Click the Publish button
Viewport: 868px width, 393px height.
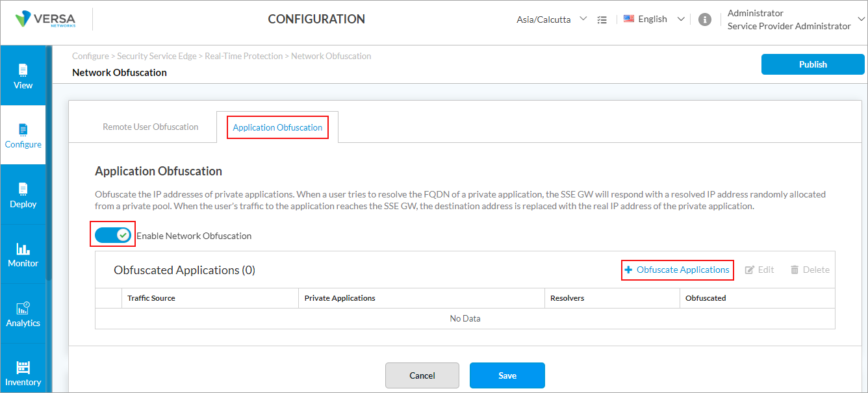point(813,64)
